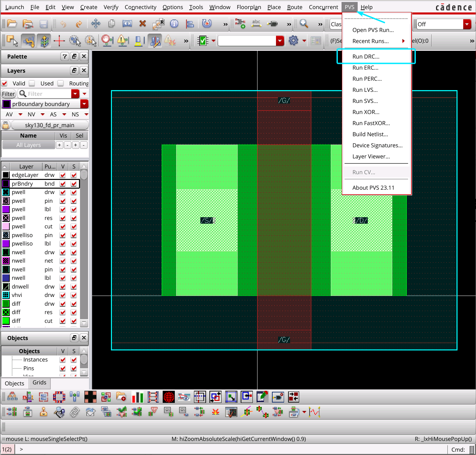The width and height of the screenshot is (476, 455).
Task: Open the prBoundary boundary layer dropdown
Action: click(x=84, y=104)
